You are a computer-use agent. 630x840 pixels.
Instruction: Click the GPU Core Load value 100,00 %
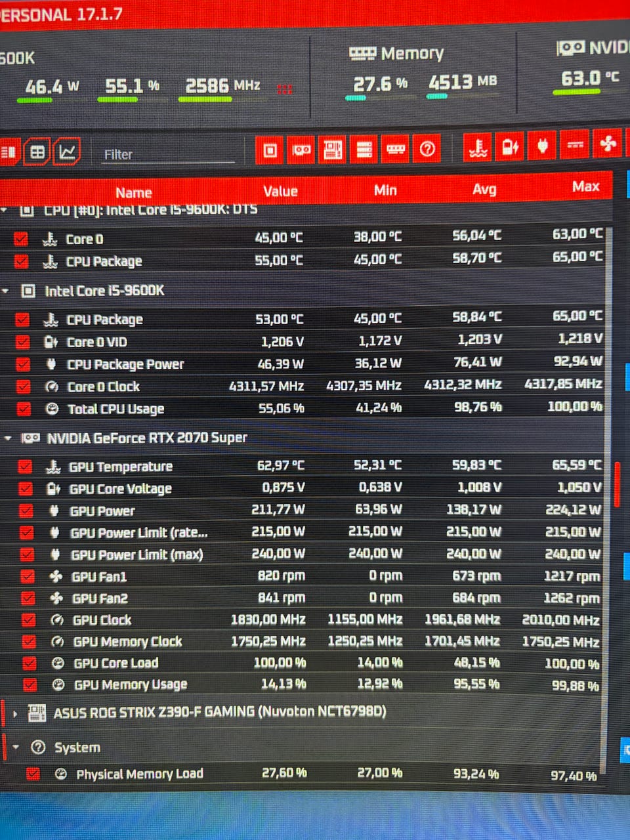click(280, 663)
